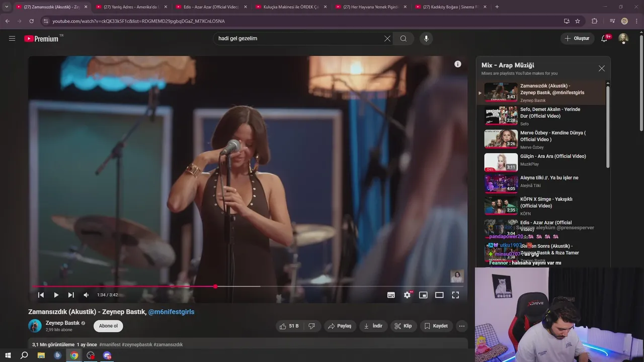Skip to next video in playlist

point(71,295)
